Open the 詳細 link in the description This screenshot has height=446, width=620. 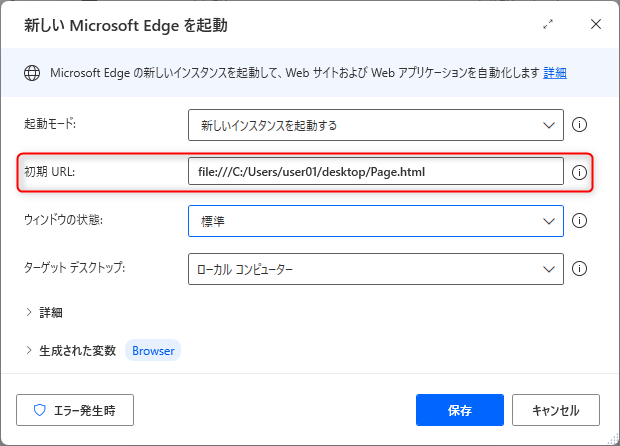(555, 73)
